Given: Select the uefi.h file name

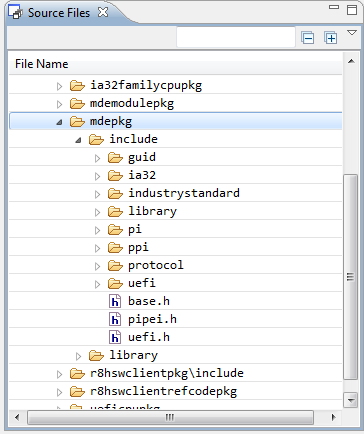Looking at the screenshot, I should [x=149, y=337].
